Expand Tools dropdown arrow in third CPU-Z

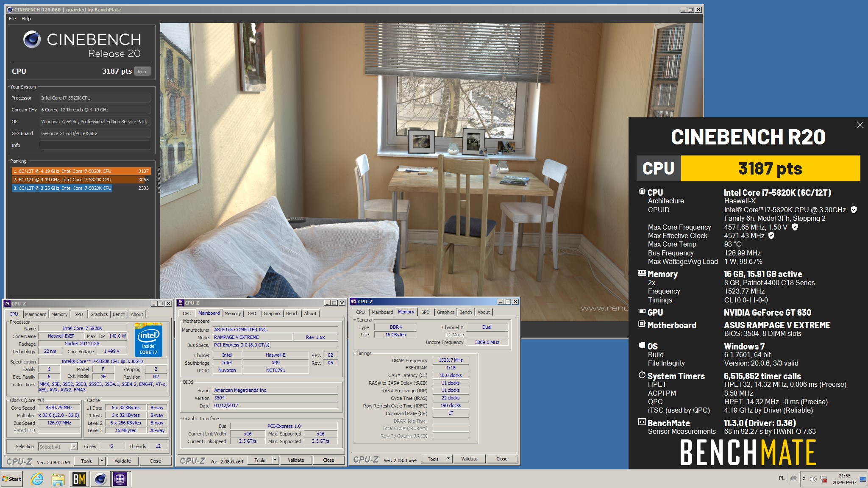coord(448,459)
